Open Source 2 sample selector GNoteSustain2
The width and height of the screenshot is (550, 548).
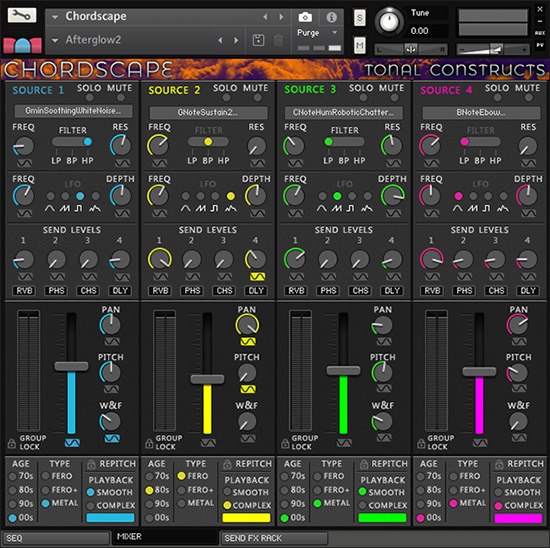click(208, 113)
